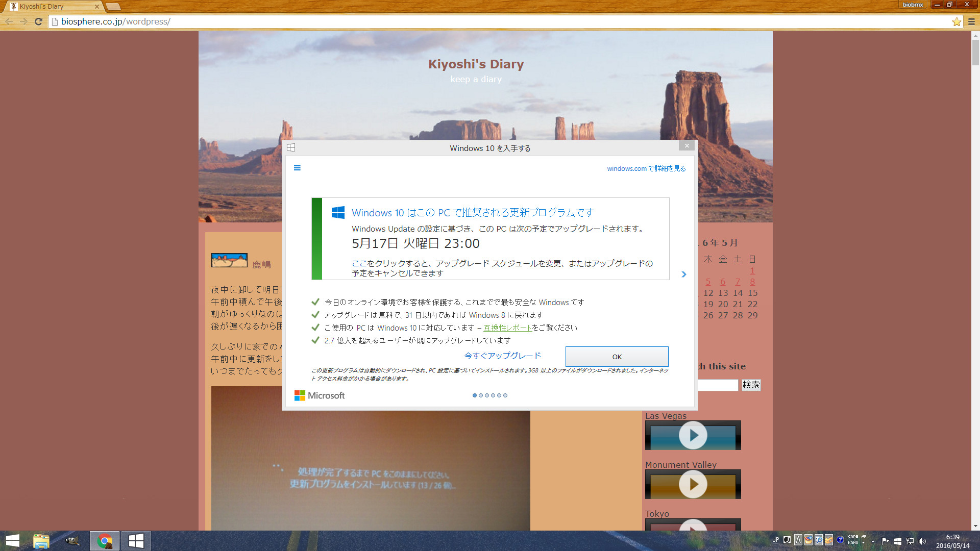Go to next slide with right chevron
This screenshot has width=980, height=551.
[x=684, y=274]
